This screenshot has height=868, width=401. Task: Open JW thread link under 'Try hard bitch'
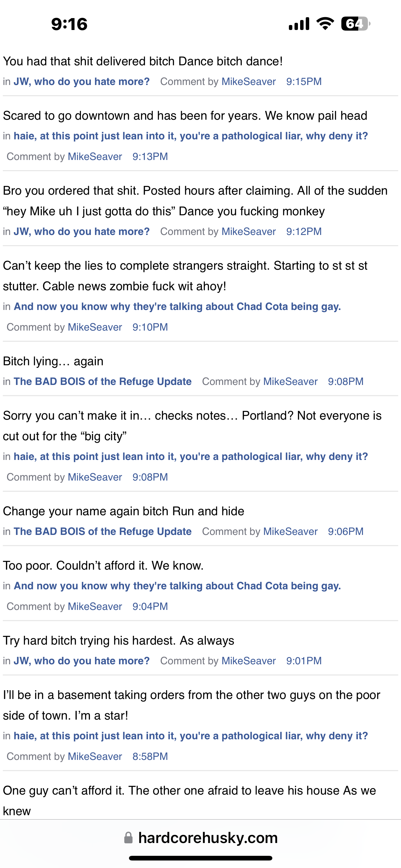[x=82, y=661]
